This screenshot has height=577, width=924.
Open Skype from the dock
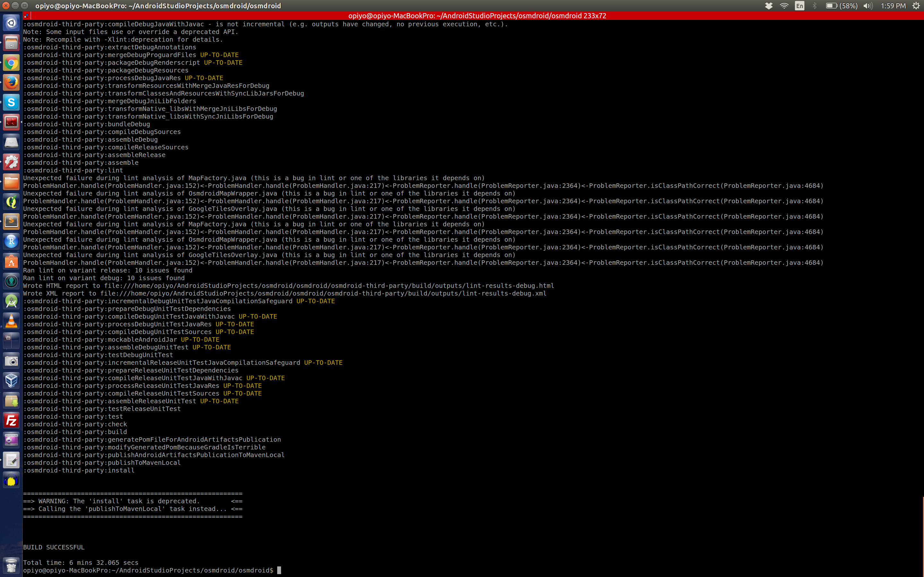[11, 102]
